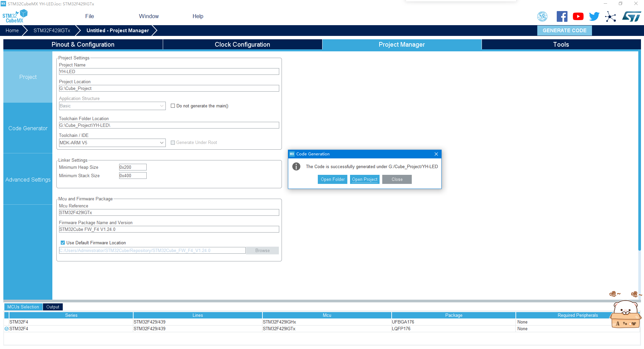Image resolution: width=644 pixels, height=349 pixels.
Task: Click the Project Name input field
Action: pos(169,72)
